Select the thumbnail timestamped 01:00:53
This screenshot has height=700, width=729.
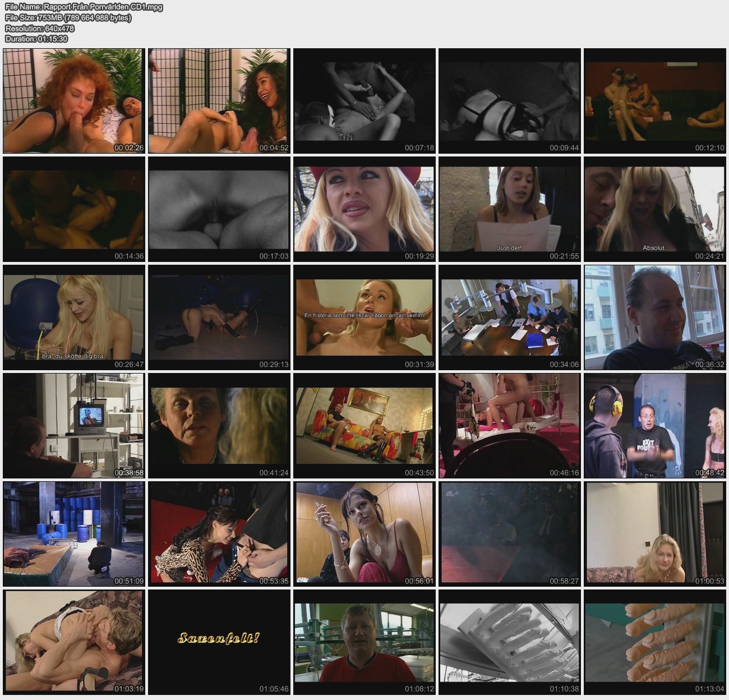click(x=654, y=534)
